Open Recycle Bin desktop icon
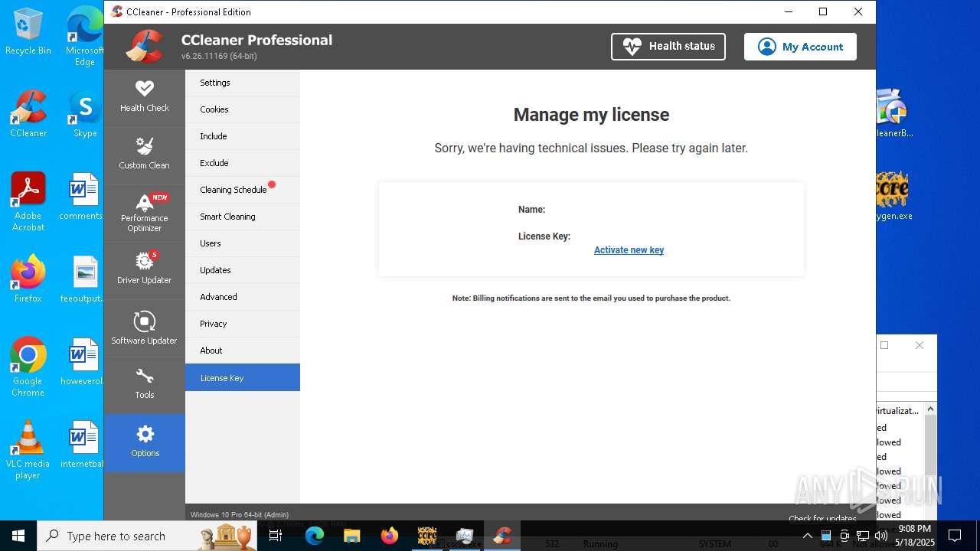 [x=28, y=31]
